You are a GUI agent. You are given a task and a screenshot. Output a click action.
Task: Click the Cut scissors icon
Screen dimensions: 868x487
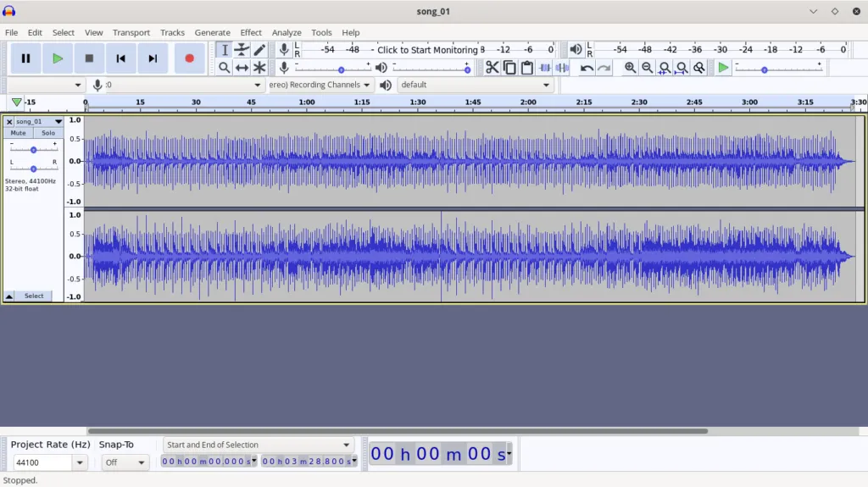(x=492, y=68)
